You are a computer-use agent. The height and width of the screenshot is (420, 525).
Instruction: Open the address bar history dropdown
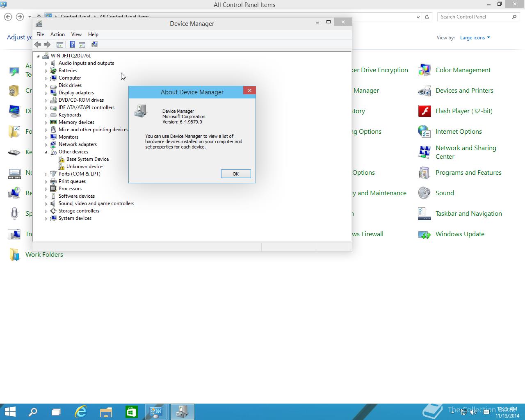[418, 17]
